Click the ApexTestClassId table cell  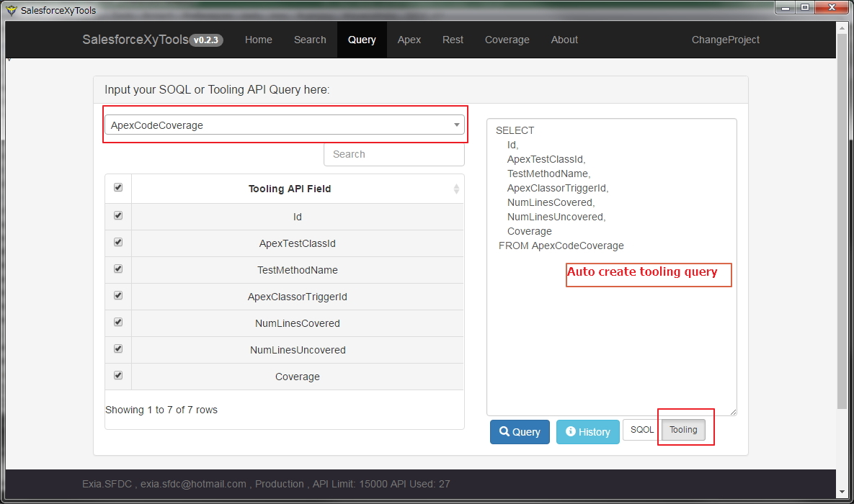point(298,243)
